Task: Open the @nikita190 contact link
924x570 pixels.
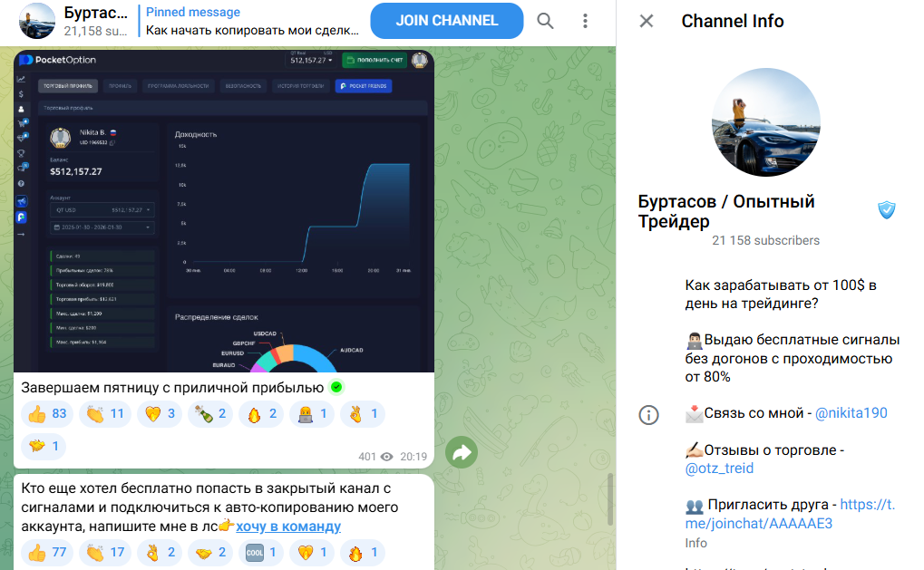Action: (x=851, y=413)
